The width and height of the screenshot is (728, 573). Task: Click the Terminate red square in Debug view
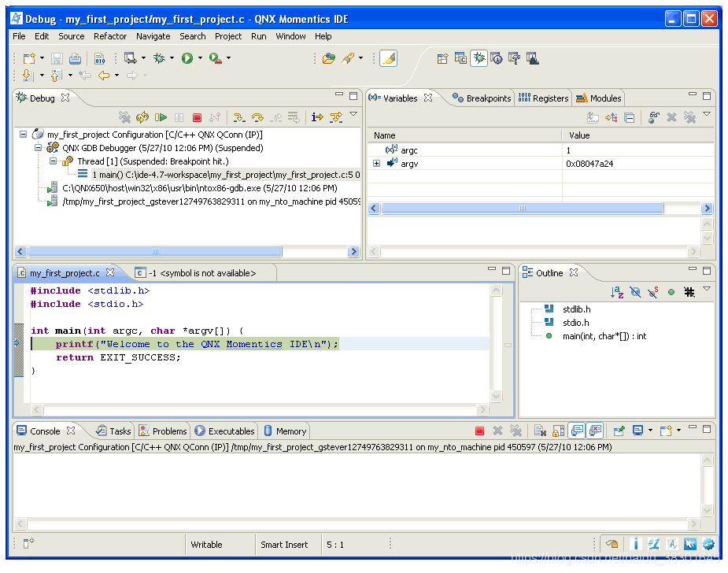point(197,117)
